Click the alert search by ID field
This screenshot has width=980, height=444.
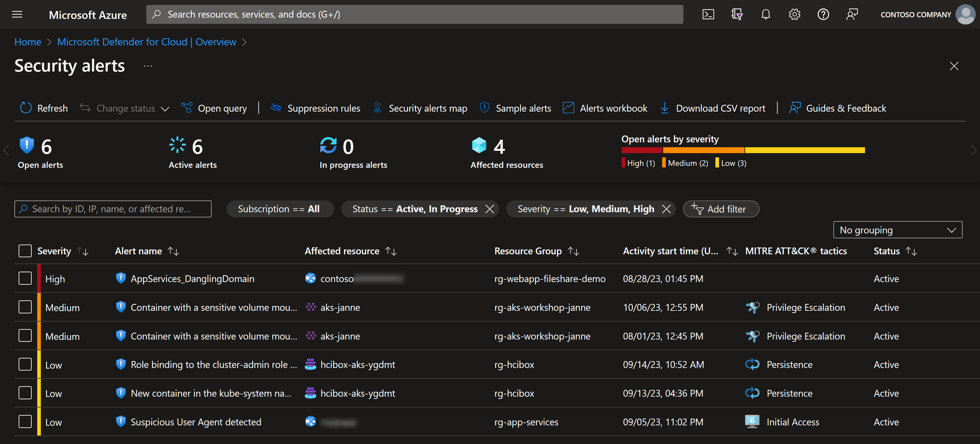click(113, 209)
